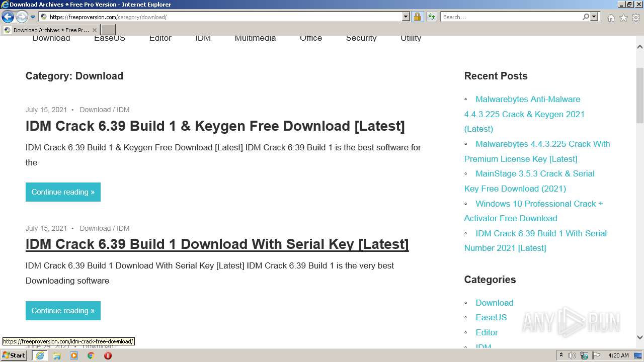This screenshot has width=644, height=362.
Task: Open the Editor menu item
Action: (160, 38)
